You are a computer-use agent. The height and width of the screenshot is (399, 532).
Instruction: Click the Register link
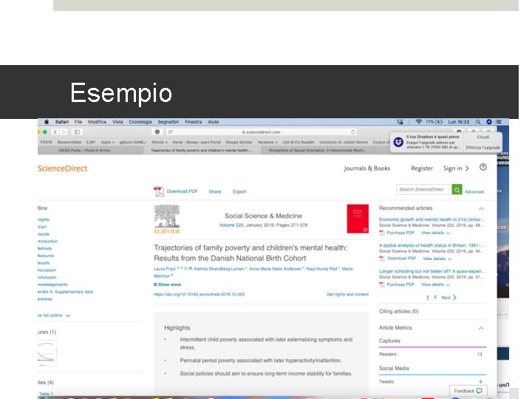[422, 168]
